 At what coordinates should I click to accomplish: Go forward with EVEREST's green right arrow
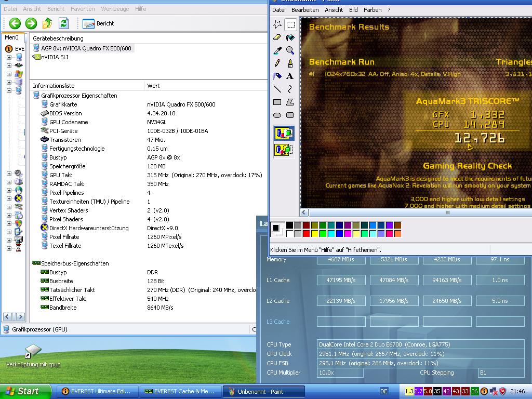[31, 23]
